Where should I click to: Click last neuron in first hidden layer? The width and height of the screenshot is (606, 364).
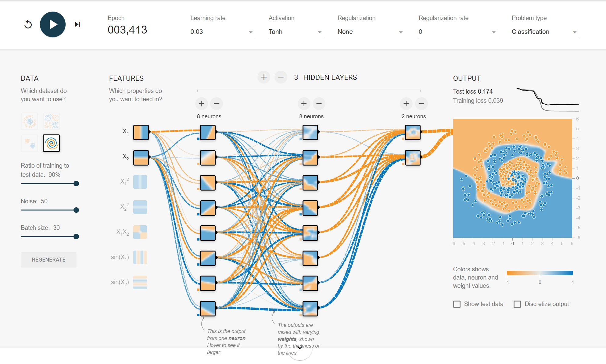tap(208, 309)
